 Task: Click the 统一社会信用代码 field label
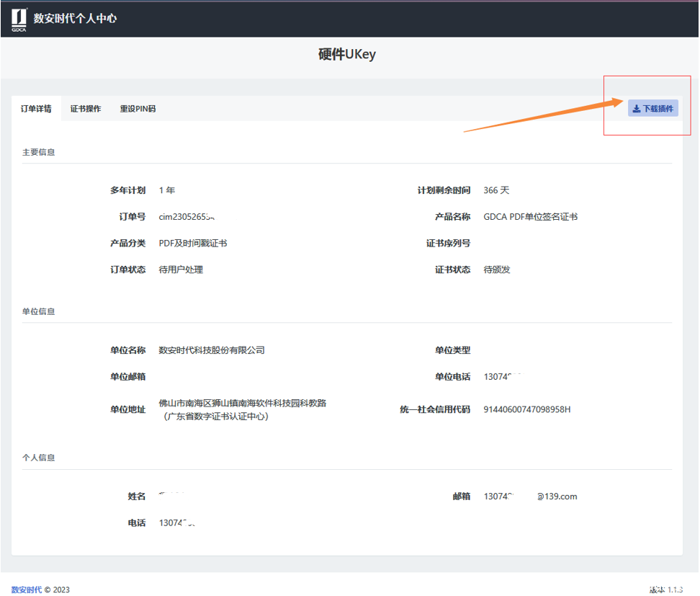pyautogui.click(x=435, y=409)
